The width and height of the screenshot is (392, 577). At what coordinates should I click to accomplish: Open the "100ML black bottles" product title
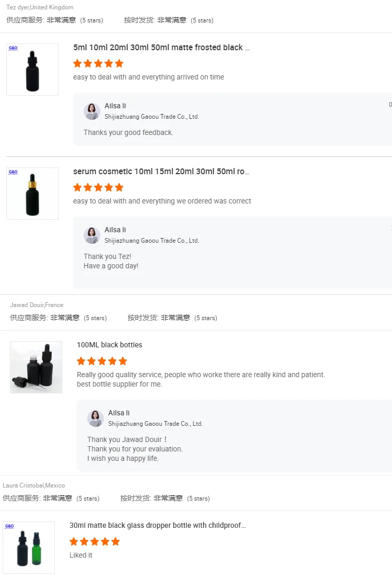109,345
